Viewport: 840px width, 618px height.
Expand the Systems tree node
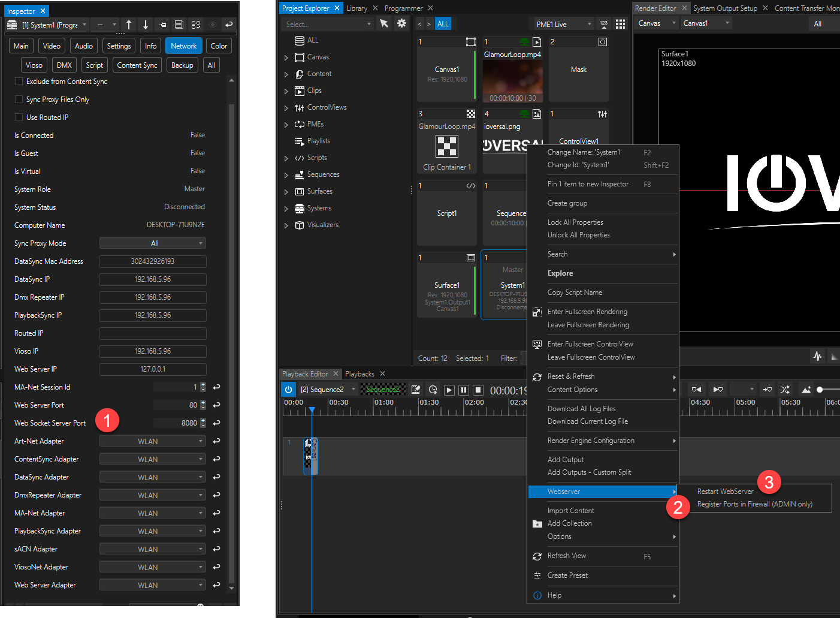point(286,209)
